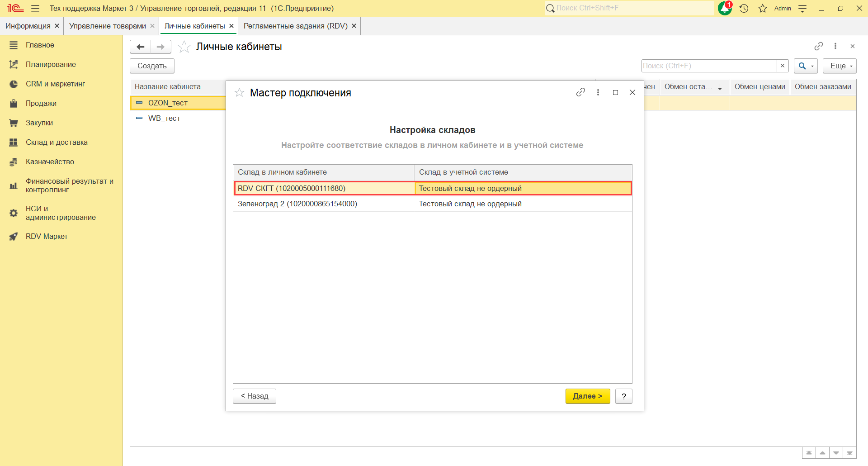Switch to Регламентные задания (RDV) tab
The width and height of the screenshot is (868, 466).
point(295,26)
